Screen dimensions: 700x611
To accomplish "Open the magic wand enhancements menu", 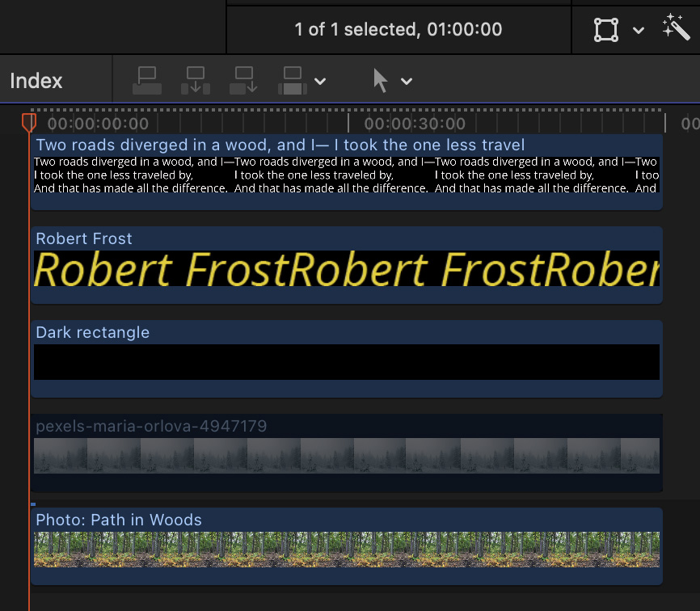I will point(675,29).
